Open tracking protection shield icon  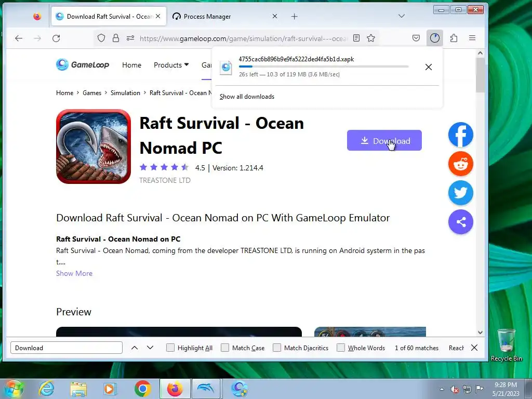coord(101,38)
